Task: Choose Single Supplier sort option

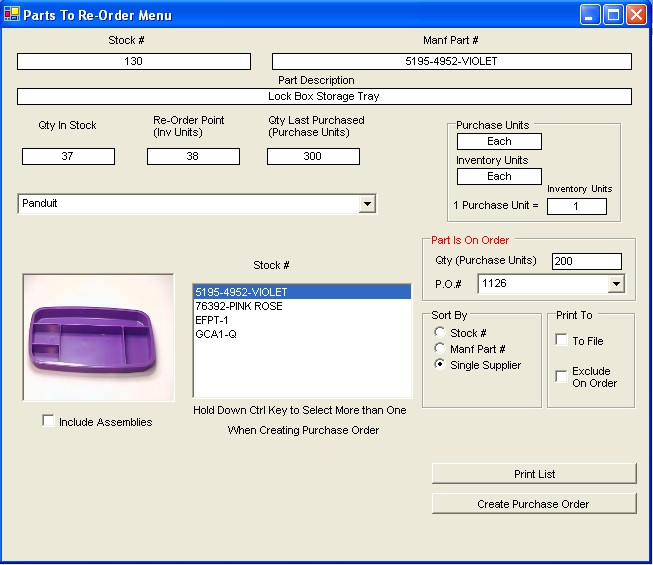Action: (x=439, y=364)
